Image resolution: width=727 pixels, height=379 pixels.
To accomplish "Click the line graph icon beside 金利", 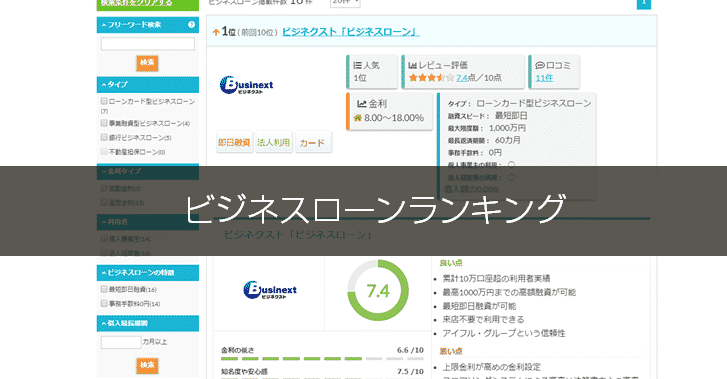I will [362, 104].
